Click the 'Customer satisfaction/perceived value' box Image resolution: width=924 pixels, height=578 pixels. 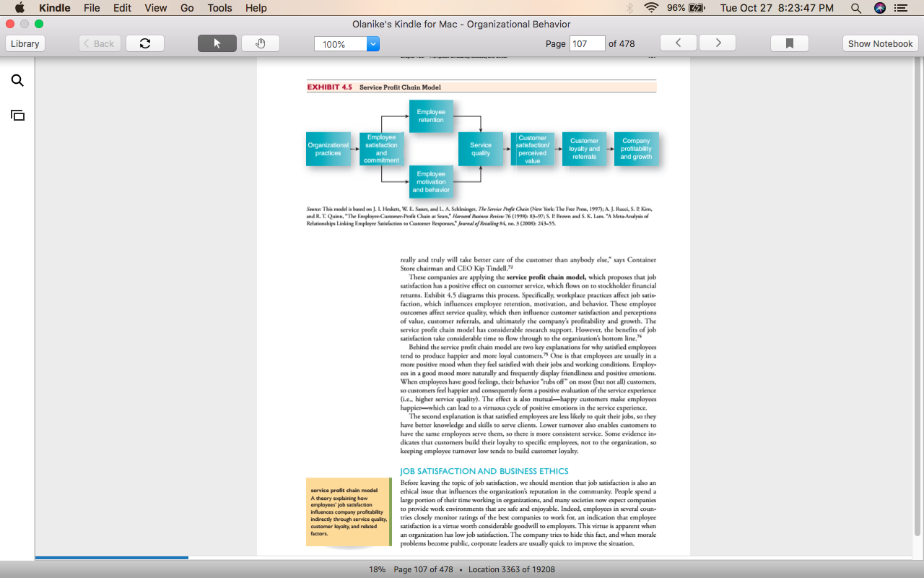click(x=533, y=150)
